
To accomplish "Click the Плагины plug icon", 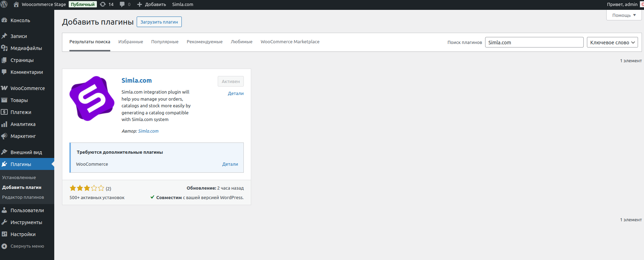I will [x=4, y=164].
